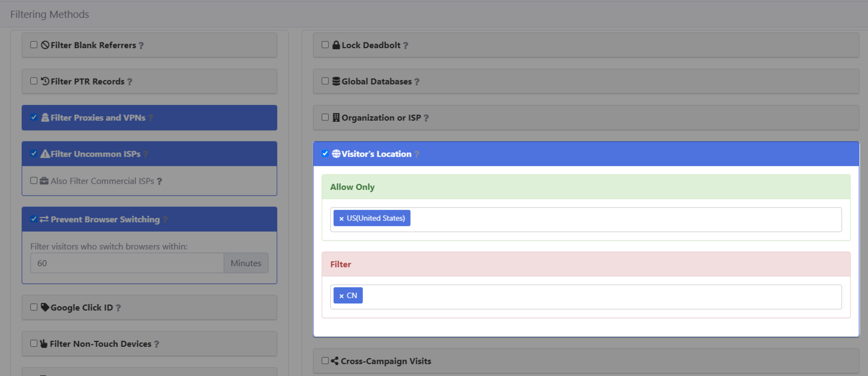Click the Lock Deadbolt label text
The height and width of the screenshot is (376, 868).
pyautogui.click(x=371, y=46)
